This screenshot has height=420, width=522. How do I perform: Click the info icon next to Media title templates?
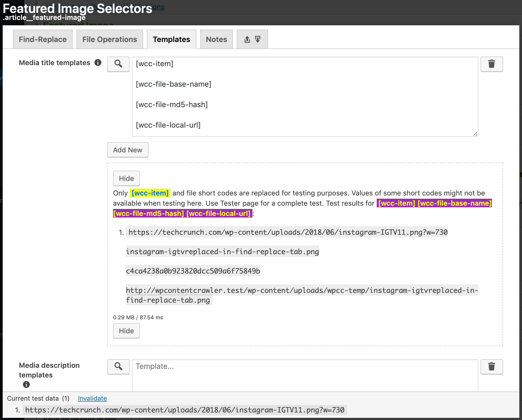(x=98, y=63)
